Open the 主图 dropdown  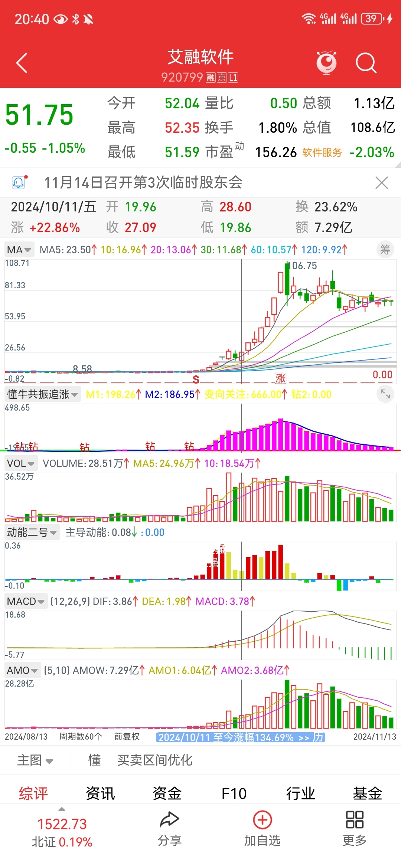(35, 760)
